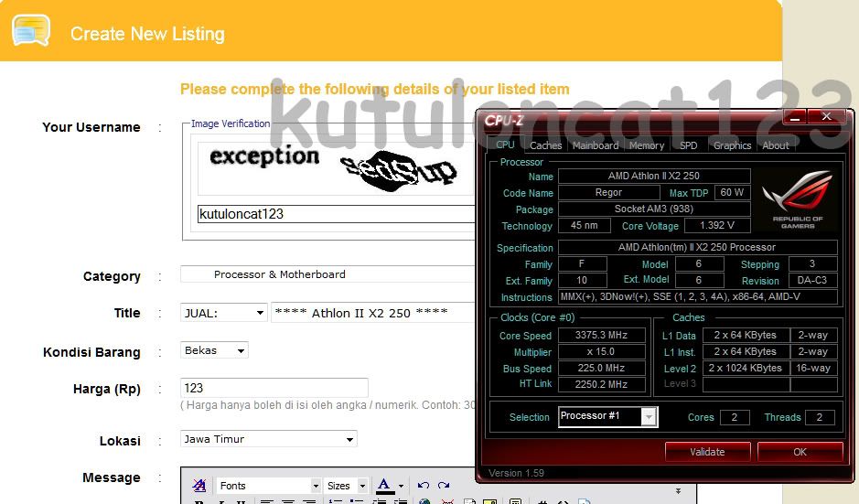Click the font color A icon
Image resolution: width=859 pixels, height=504 pixels.
[x=384, y=486]
